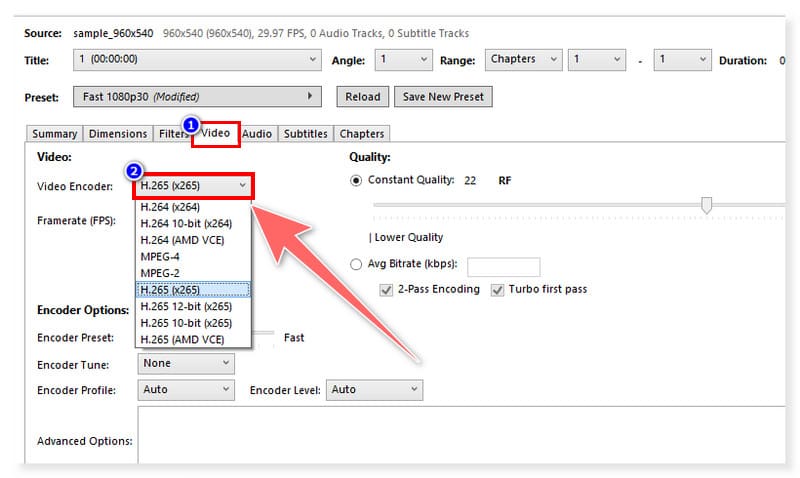Switch to the Audio tab
800x478 pixels.
pos(257,134)
